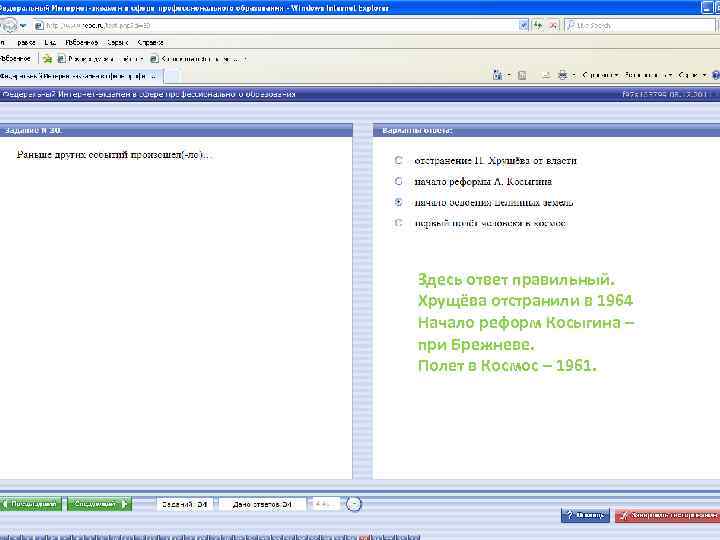Open the 'Правка' menu in menu bar
Image resolution: width=720 pixels, height=540 pixels.
tap(26, 42)
